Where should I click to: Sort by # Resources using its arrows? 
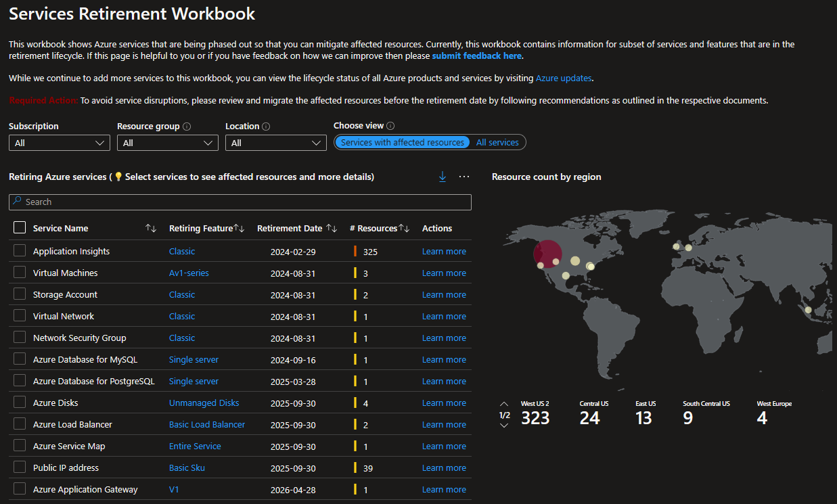[x=404, y=229]
